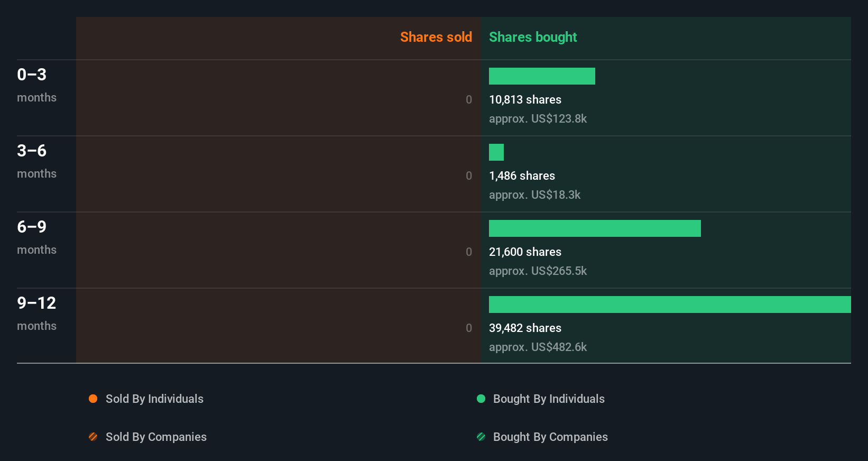Click the 10,813 shares value
The width and height of the screenshot is (868, 461).
525,100
